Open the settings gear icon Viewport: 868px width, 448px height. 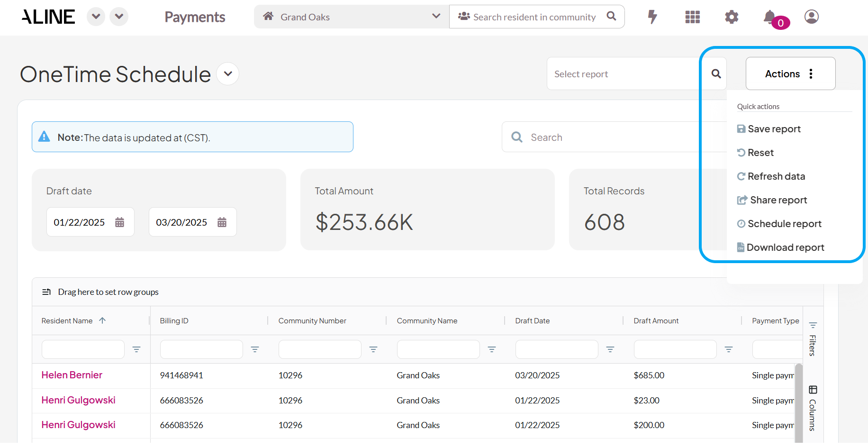click(732, 17)
